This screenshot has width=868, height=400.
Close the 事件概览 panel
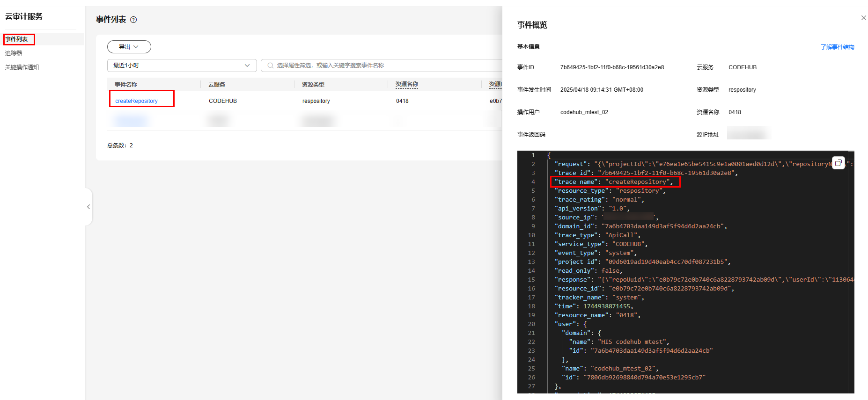pyautogui.click(x=863, y=18)
